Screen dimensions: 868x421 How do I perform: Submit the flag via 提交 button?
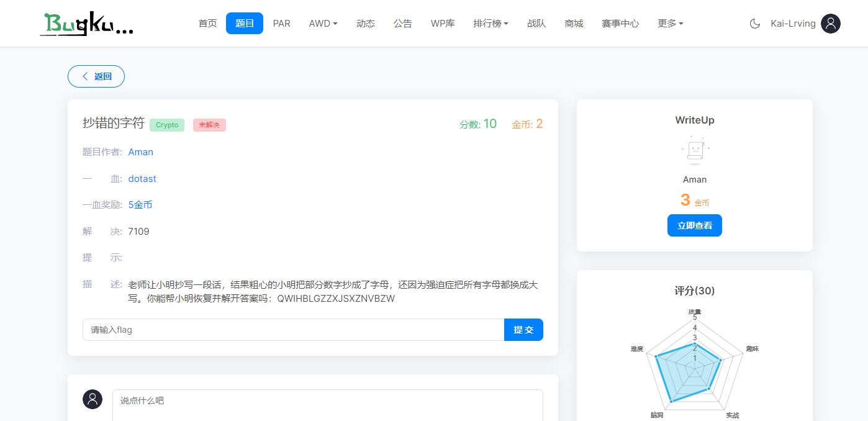tap(523, 330)
